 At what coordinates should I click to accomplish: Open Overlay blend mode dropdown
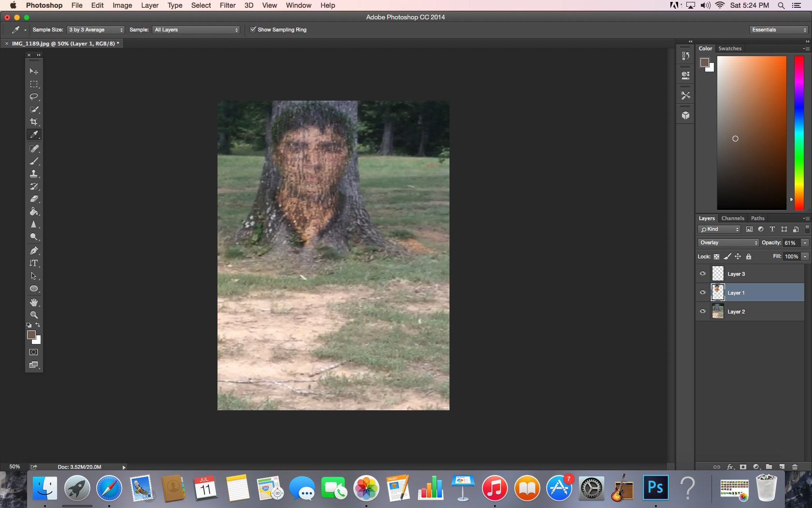728,243
